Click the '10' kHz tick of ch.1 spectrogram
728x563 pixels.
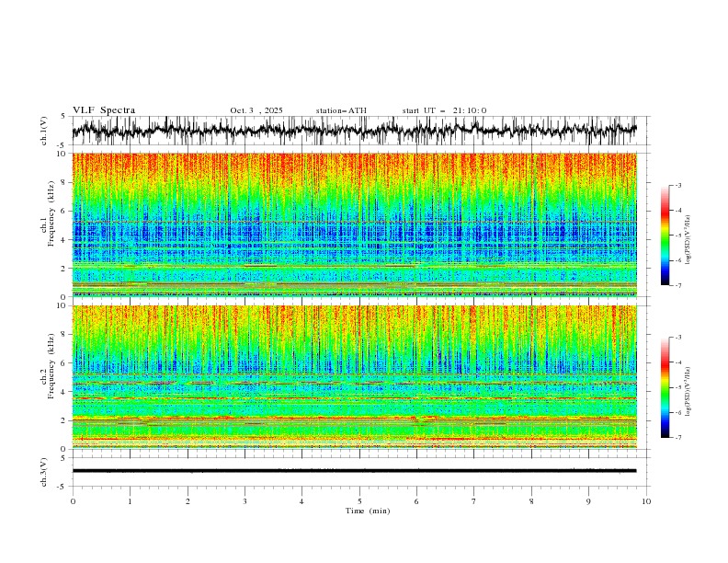(62, 154)
